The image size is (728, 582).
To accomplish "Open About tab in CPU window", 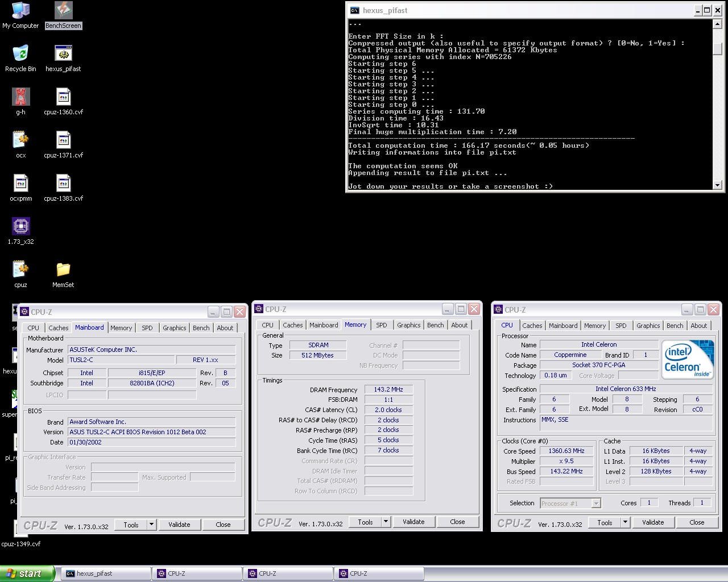I will click(699, 326).
